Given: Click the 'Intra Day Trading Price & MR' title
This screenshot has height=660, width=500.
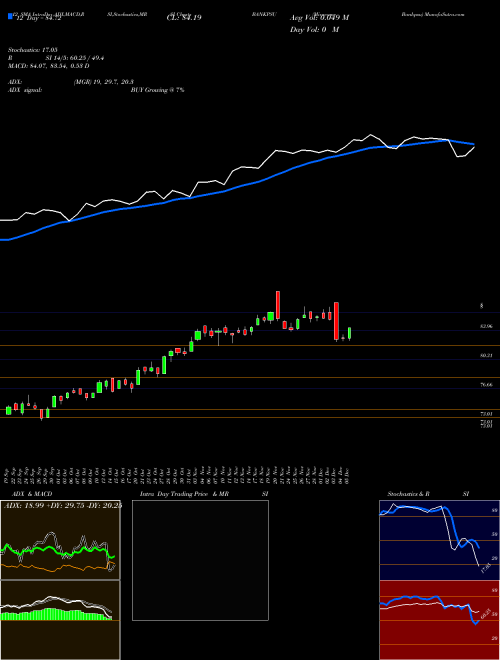Looking at the screenshot, I should 184,494.
